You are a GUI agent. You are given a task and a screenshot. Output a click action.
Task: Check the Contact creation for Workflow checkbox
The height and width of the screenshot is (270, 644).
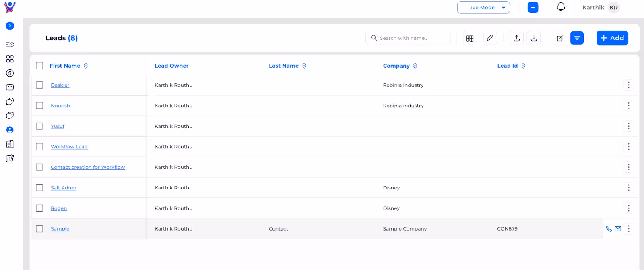tap(39, 167)
